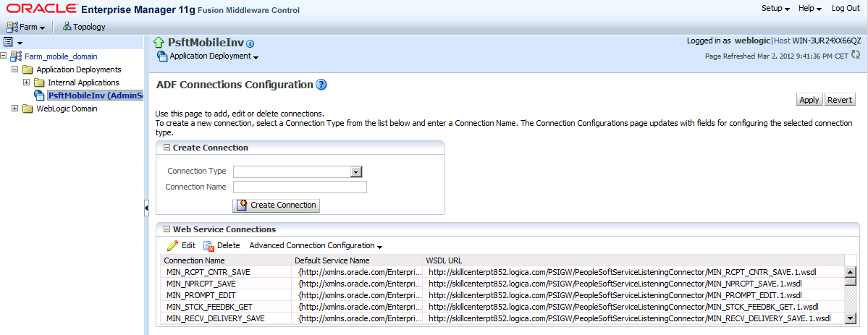
Task: Open the Farm menu
Action: click(25, 27)
